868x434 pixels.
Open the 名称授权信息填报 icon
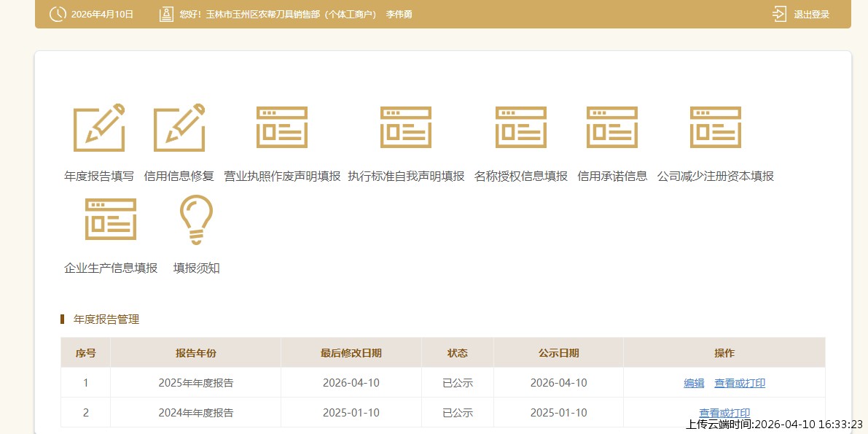coord(521,128)
